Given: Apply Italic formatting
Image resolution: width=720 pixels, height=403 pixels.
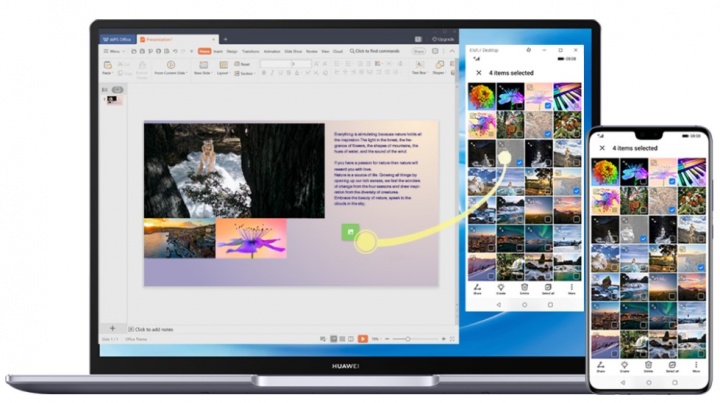Looking at the screenshot, I should point(272,73).
